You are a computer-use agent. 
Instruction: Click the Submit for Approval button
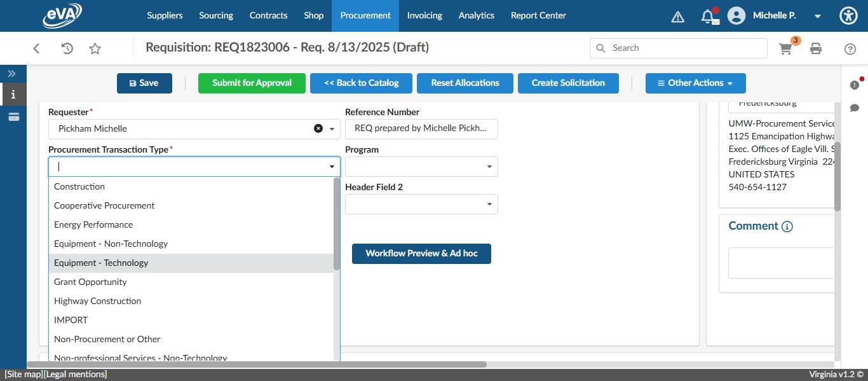point(252,83)
